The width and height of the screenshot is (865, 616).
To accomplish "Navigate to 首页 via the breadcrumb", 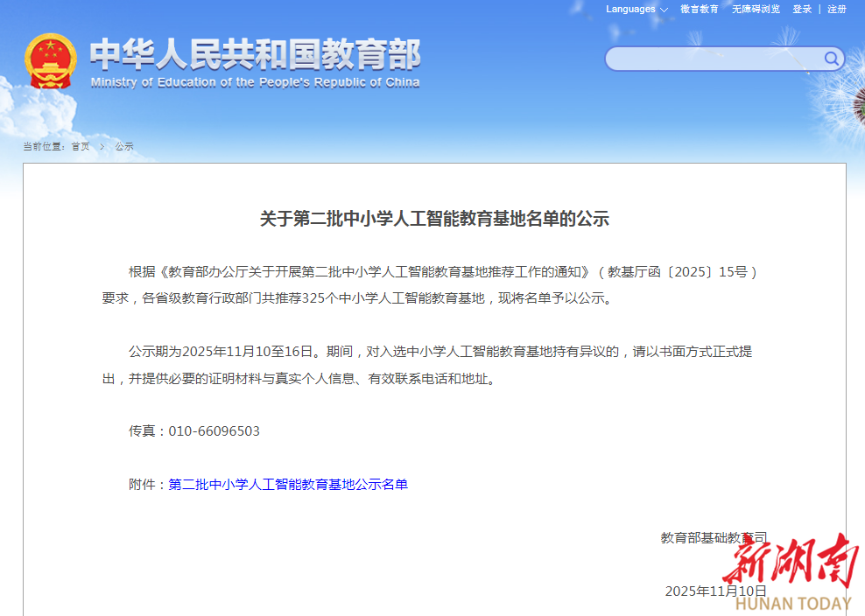I will tap(81, 146).
